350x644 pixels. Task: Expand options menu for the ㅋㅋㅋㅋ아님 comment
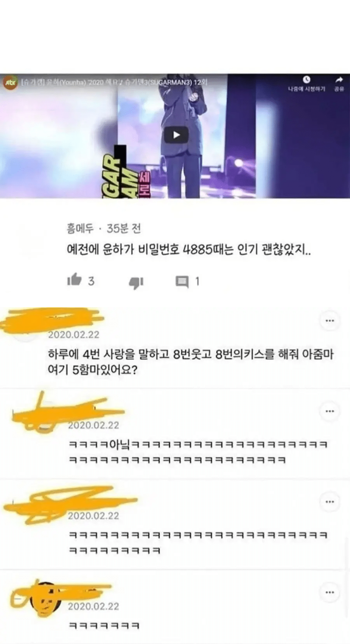pos(329,411)
